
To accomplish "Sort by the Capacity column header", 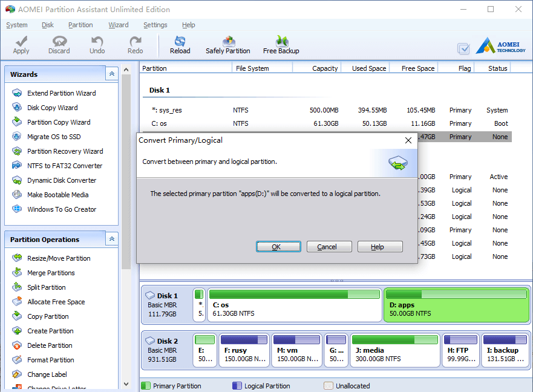I will pos(317,68).
